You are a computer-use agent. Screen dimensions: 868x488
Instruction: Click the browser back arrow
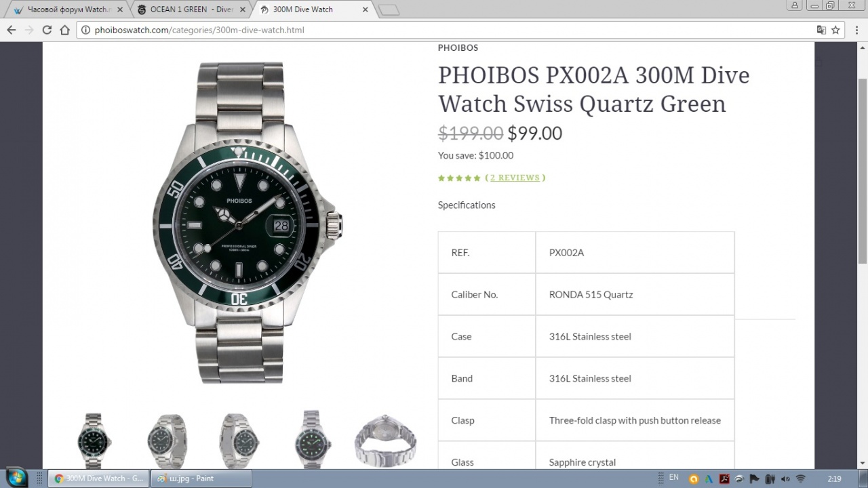pyautogui.click(x=12, y=30)
